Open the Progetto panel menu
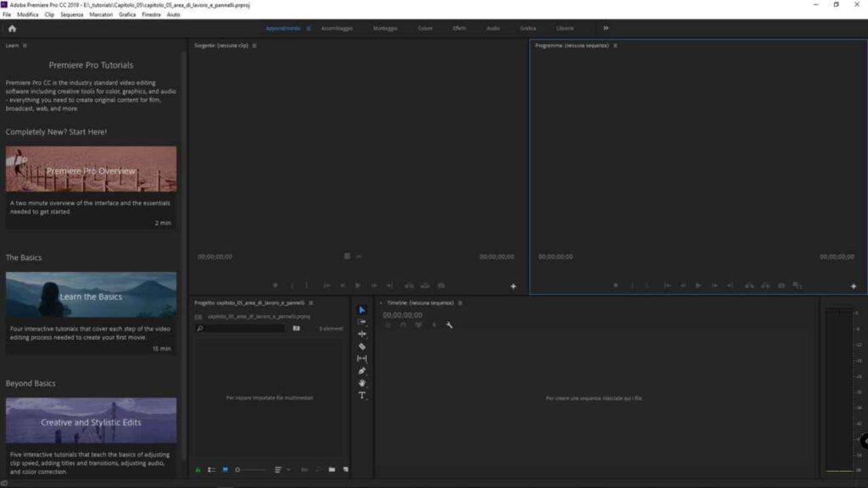This screenshot has width=868, height=488. (x=312, y=302)
